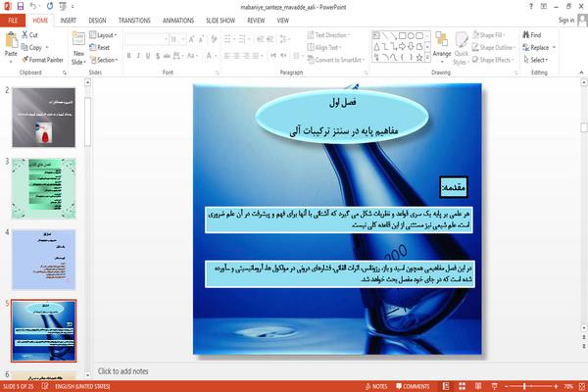
Task: Insert a New Slide via its icon
Action: (x=78, y=39)
